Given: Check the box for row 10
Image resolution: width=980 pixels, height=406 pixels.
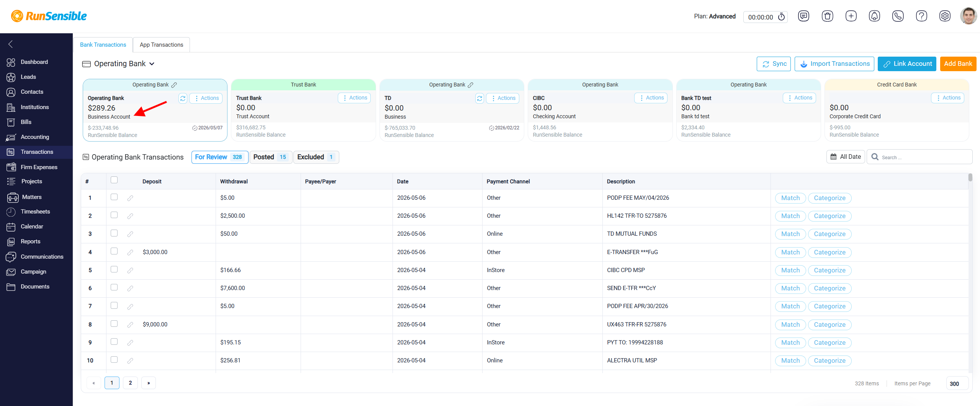Looking at the screenshot, I should 114,359.
